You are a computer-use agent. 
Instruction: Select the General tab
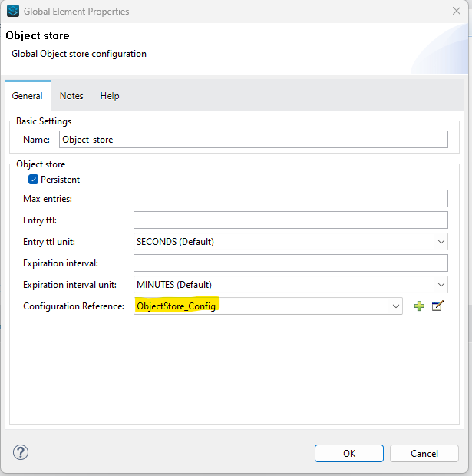(x=28, y=96)
